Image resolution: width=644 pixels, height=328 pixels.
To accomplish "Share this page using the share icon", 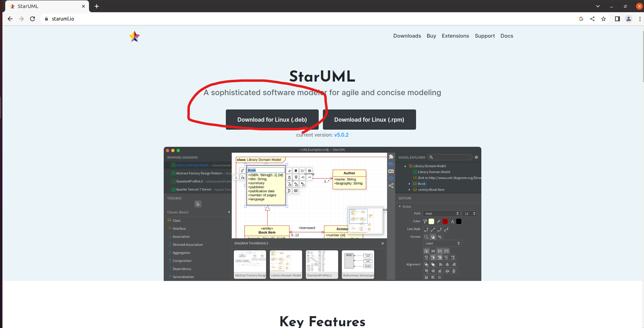I will (x=592, y=19).
